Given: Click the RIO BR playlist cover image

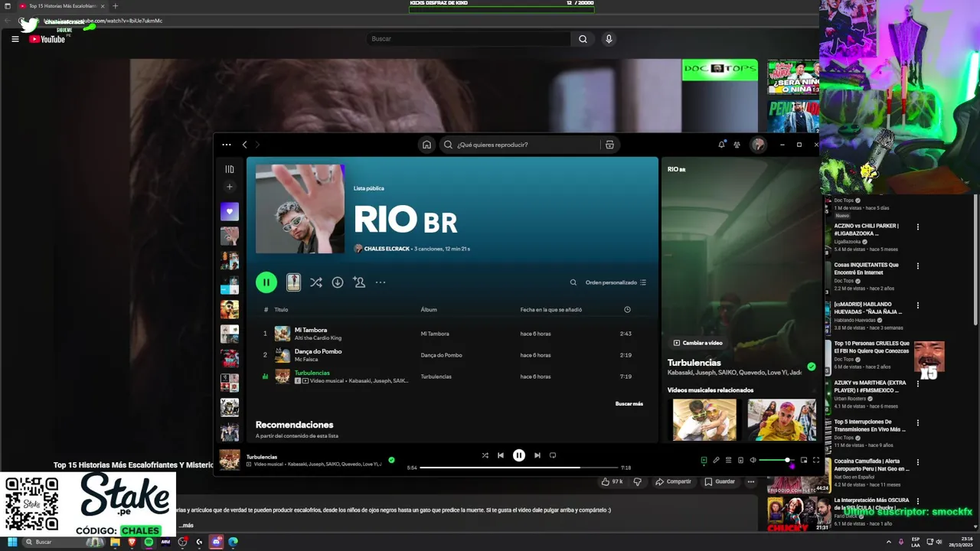Looking at the screenshot, I should [300, 209].
